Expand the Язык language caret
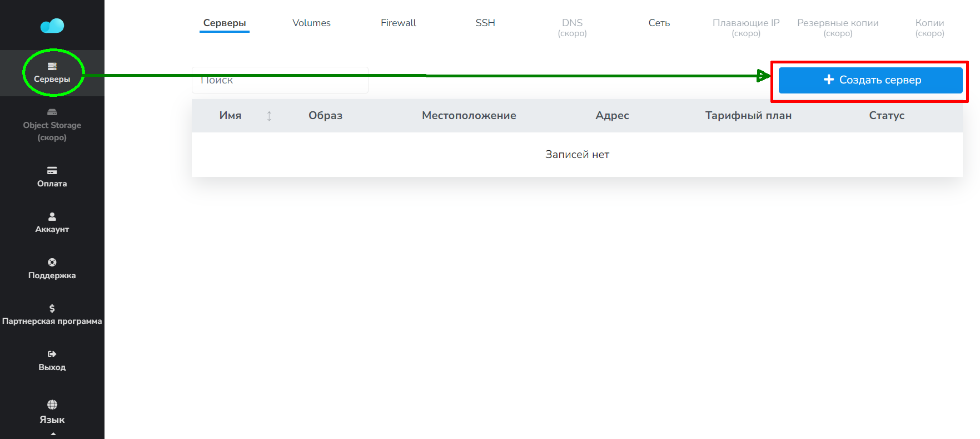This screenshot has height=439, width=980. [x=53, y=433]
